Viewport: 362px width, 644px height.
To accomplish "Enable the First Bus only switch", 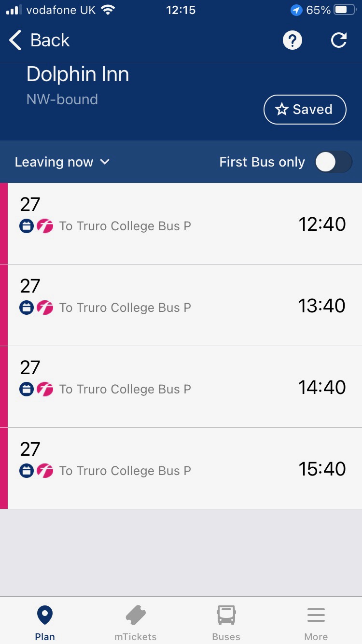I will click(334, 162).
